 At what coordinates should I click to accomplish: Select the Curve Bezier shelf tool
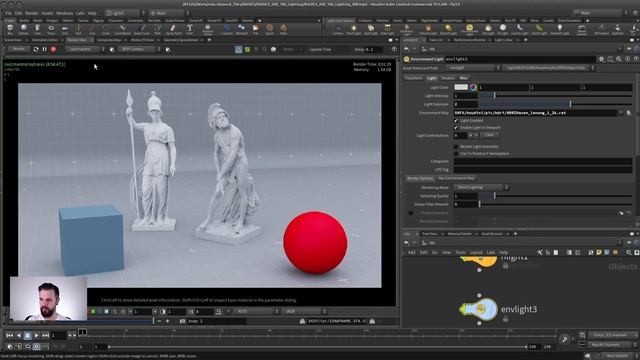[122, 29]
